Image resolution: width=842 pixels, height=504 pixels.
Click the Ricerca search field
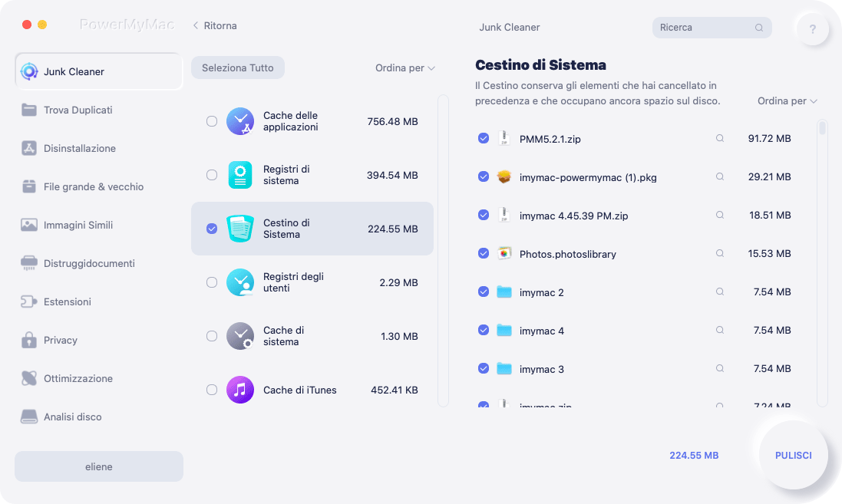[x=712, y=28]
